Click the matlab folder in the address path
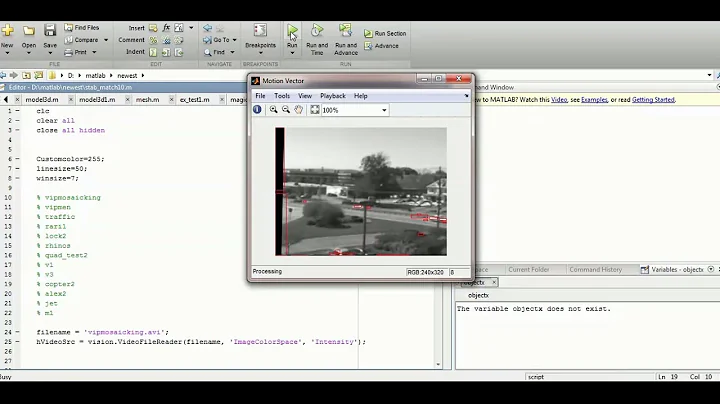 tap(95, 76)
